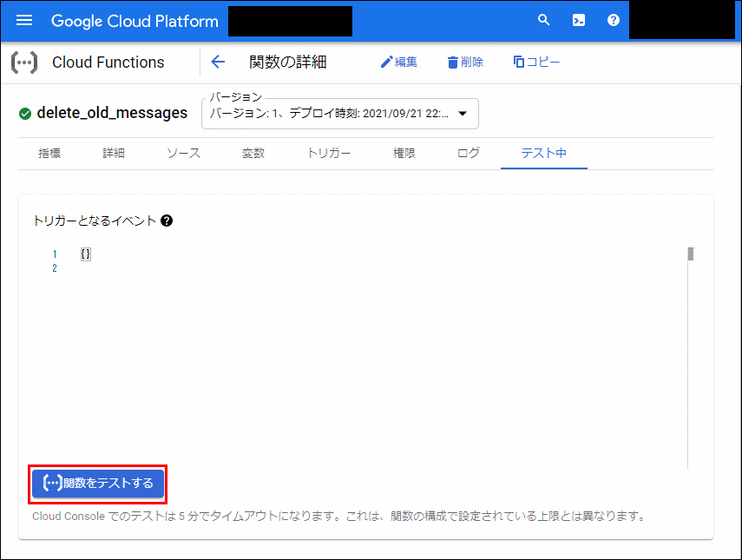Click the Cloud Functions heading text
The image size is (742, 560).
[108, 63]
